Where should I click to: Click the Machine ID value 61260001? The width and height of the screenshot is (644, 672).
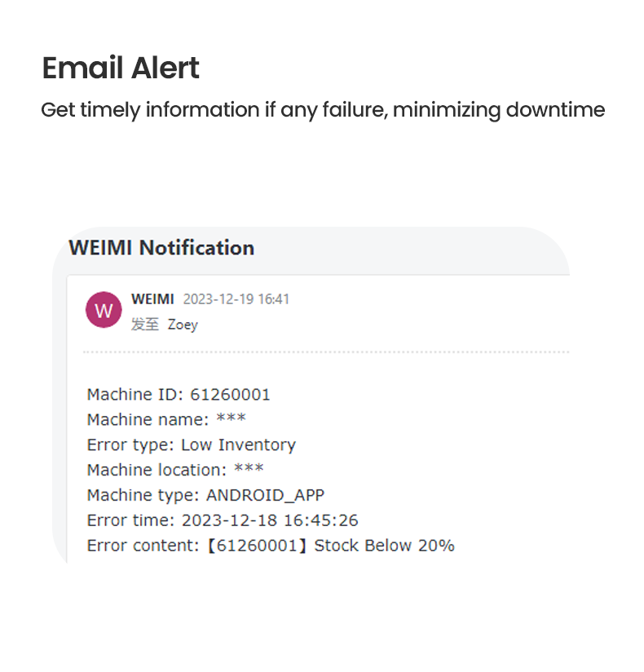click(x=230, y=395)
